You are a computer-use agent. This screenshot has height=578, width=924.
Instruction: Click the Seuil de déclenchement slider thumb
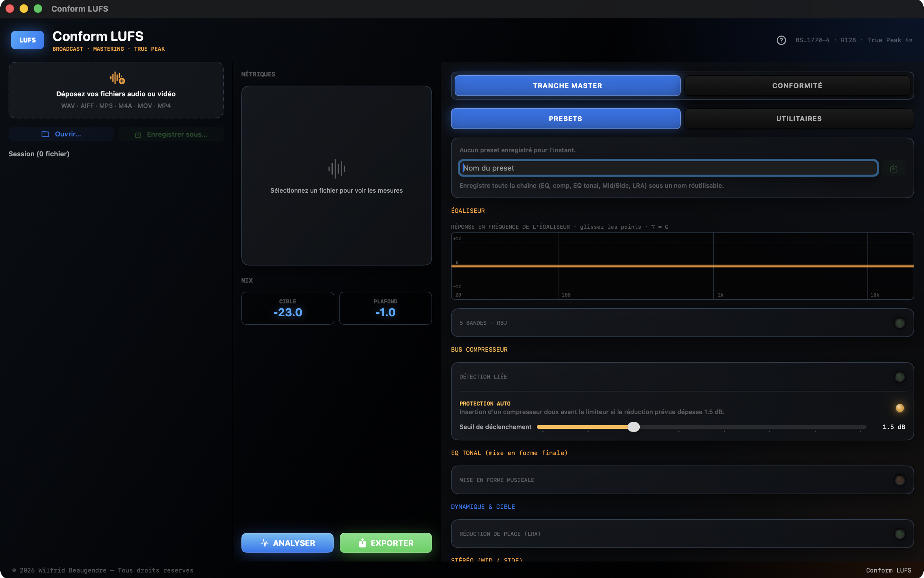pyautogui.click(x=633, y=427)
